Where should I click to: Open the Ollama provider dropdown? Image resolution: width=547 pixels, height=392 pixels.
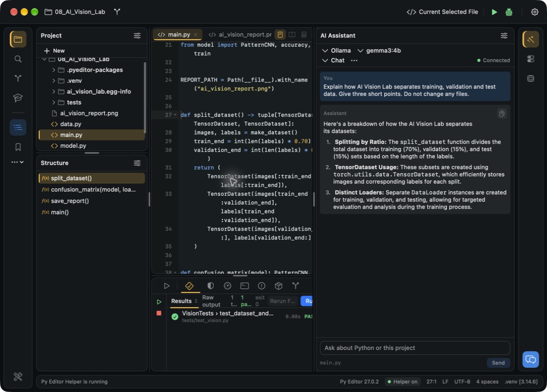(x=336, y=51)
